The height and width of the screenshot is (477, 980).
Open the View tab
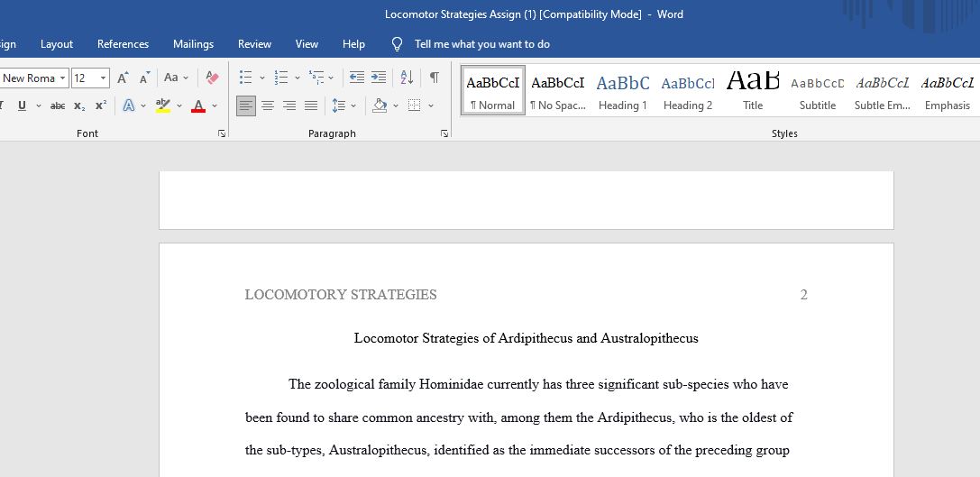[x=307, y=44]
